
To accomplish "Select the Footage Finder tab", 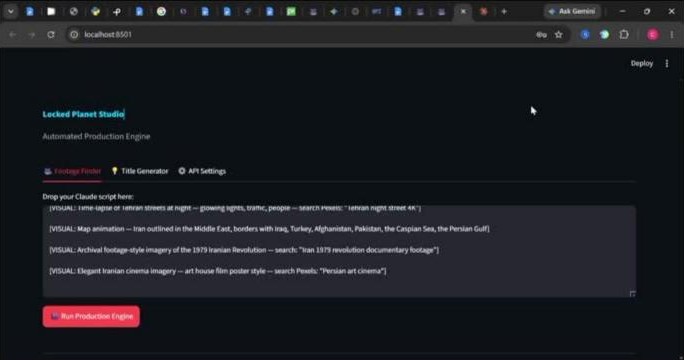I will pos(72,171).
